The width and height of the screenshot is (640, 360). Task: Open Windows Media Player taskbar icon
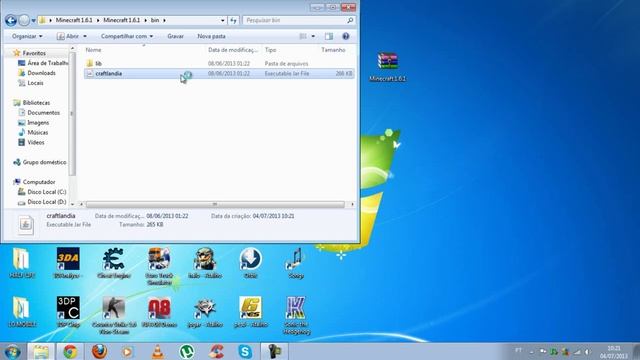[128, 351]
